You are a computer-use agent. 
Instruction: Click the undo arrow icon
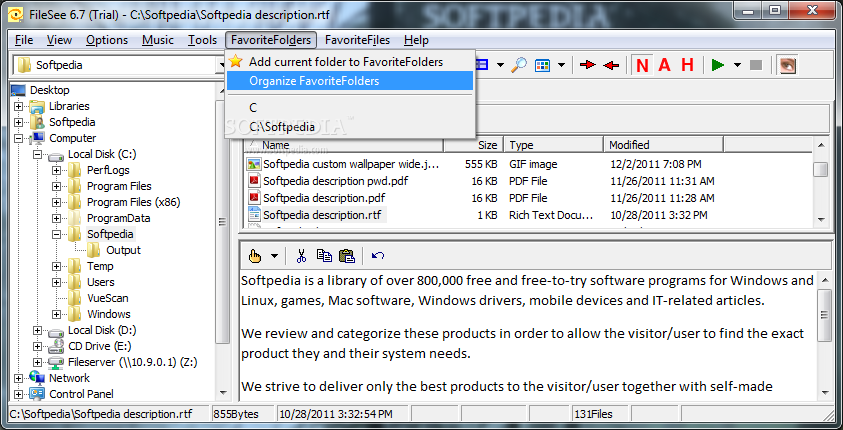(377, 256)
